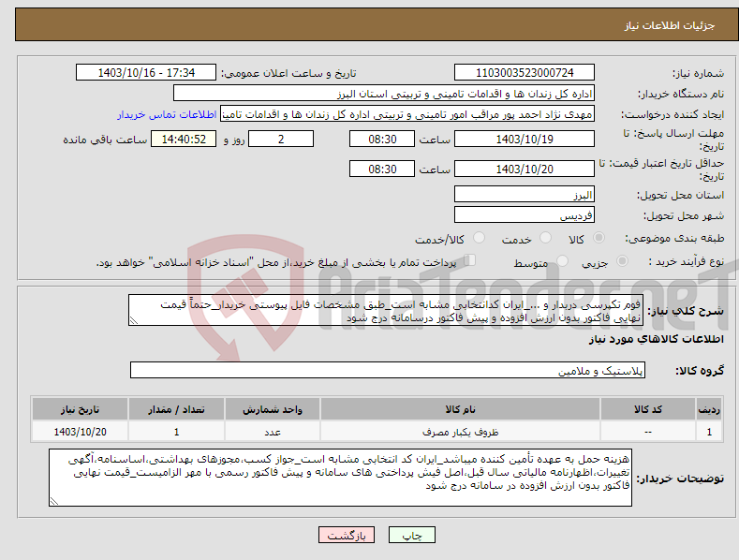Select the کالا radio button
Screen dimensions: 739x560
(599, 238)
